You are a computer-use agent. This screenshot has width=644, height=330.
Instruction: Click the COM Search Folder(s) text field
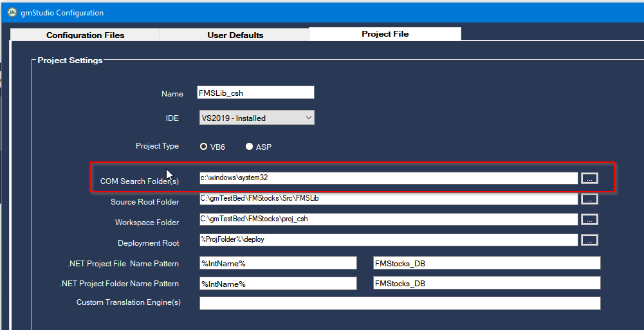[388, 178]
